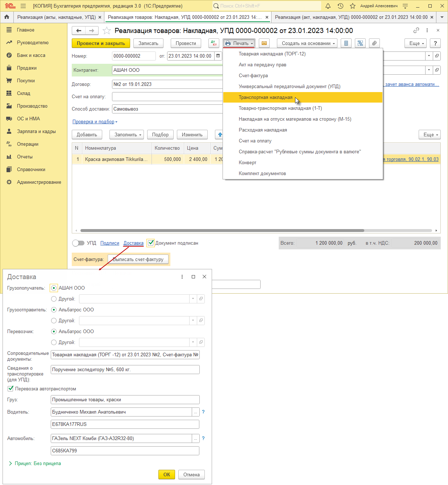
Task: Open notifications bell icon
Action: [328, 6]
